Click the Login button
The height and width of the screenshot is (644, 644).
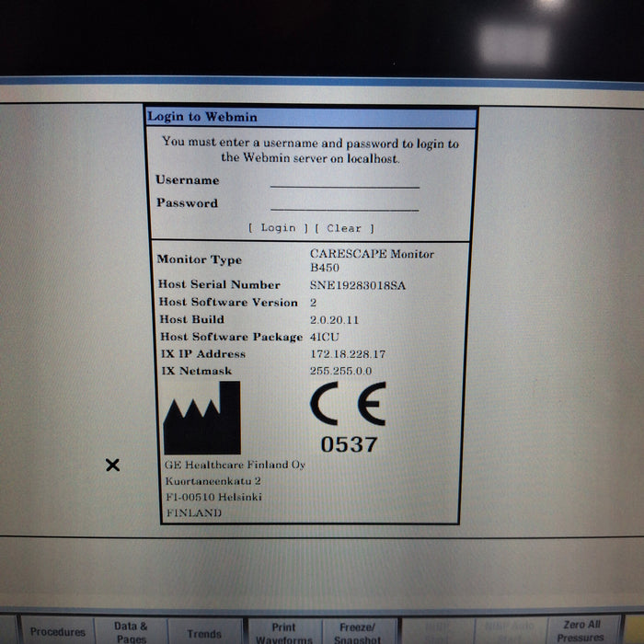[278, 228]
